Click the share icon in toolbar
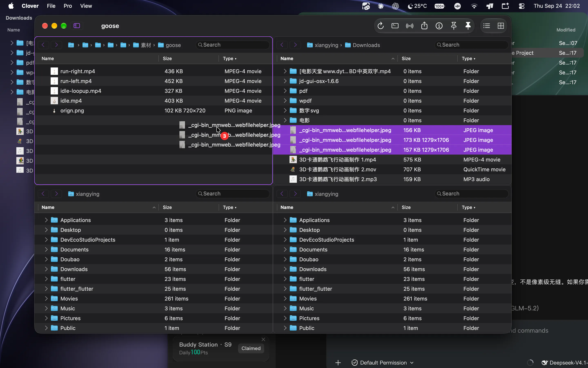 click(424, 25)
